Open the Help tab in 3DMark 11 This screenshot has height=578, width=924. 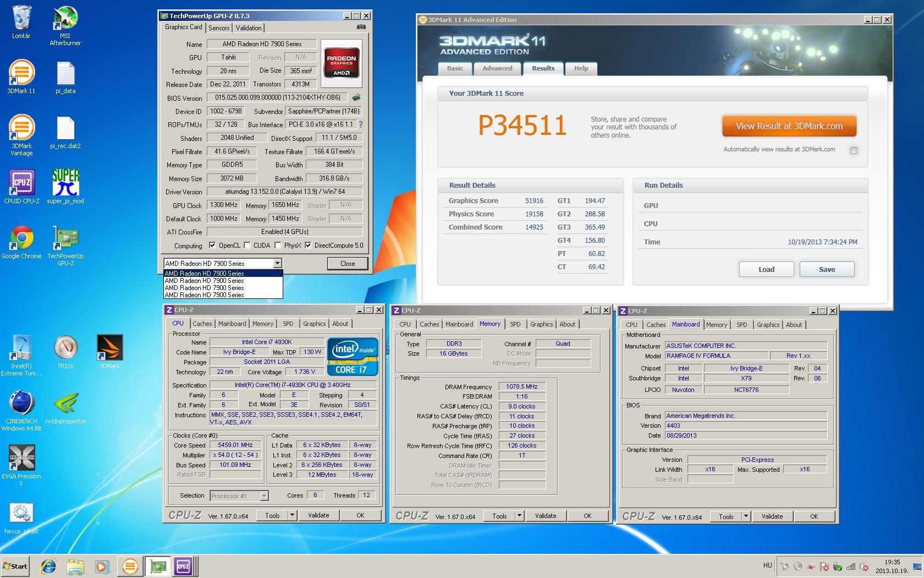[x=581, y=68]
